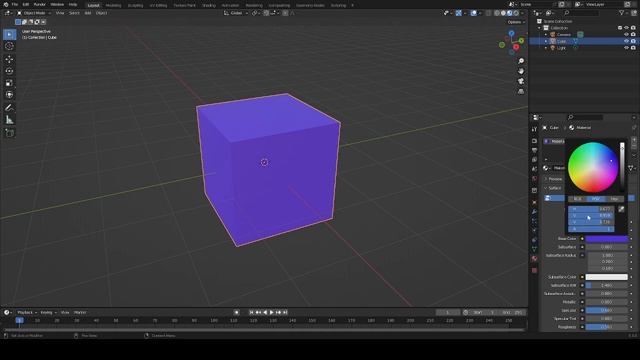640x360 pixels.
Task: Switch to the Shading workspace tab
Action: [209, 5]
